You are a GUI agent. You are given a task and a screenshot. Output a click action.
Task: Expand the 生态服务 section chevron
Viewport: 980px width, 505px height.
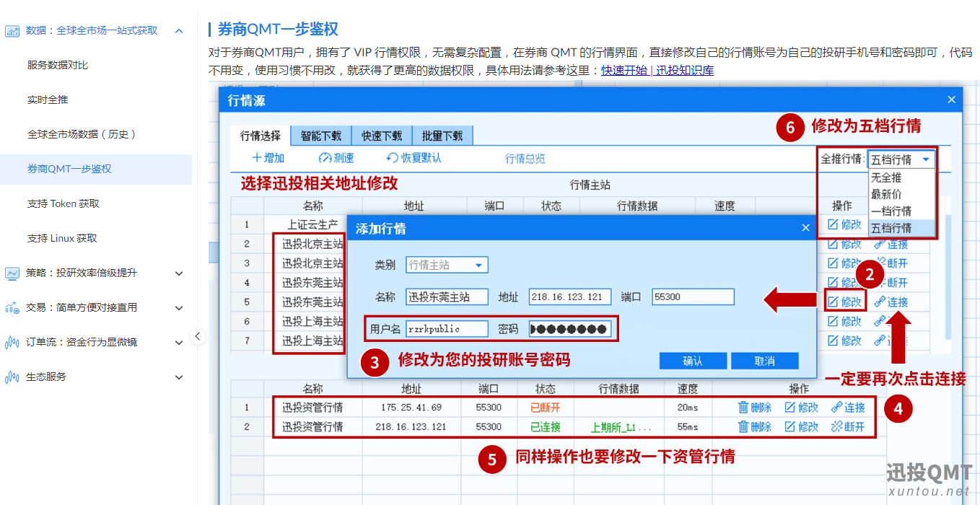tap(179, 377)
